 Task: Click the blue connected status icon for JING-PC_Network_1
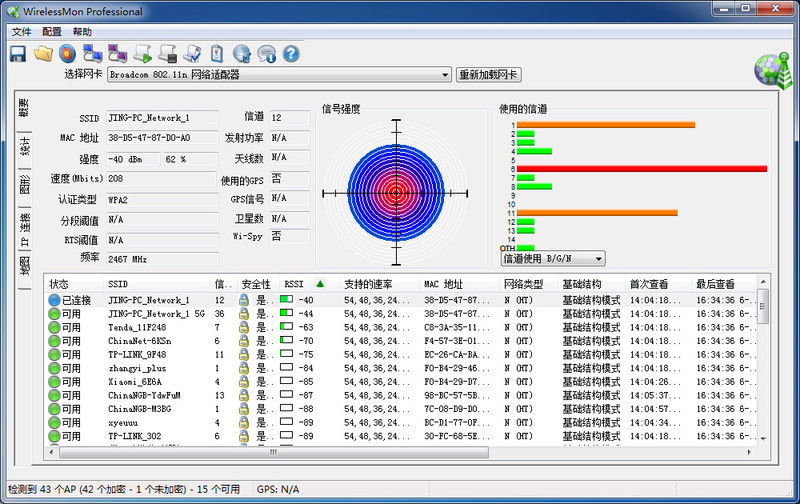(x=54, y=300)
